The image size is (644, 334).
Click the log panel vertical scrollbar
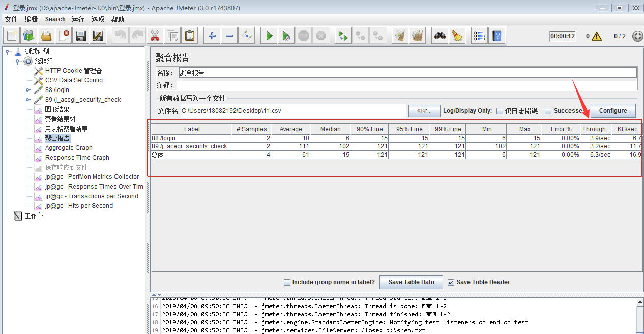(x=639, y=315)
